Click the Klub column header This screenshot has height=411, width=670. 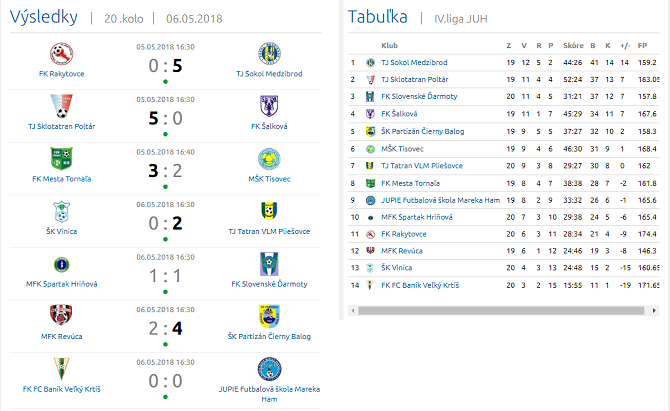[390, 45]
